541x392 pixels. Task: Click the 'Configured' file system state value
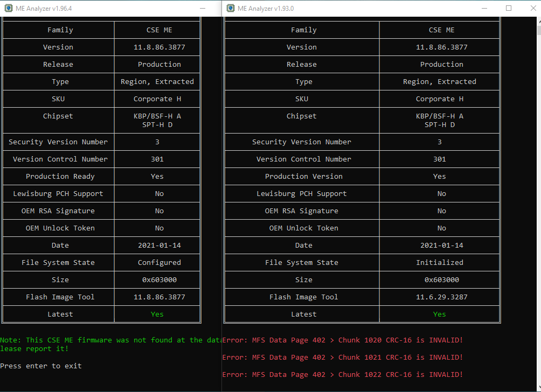[x=159, y=262]
